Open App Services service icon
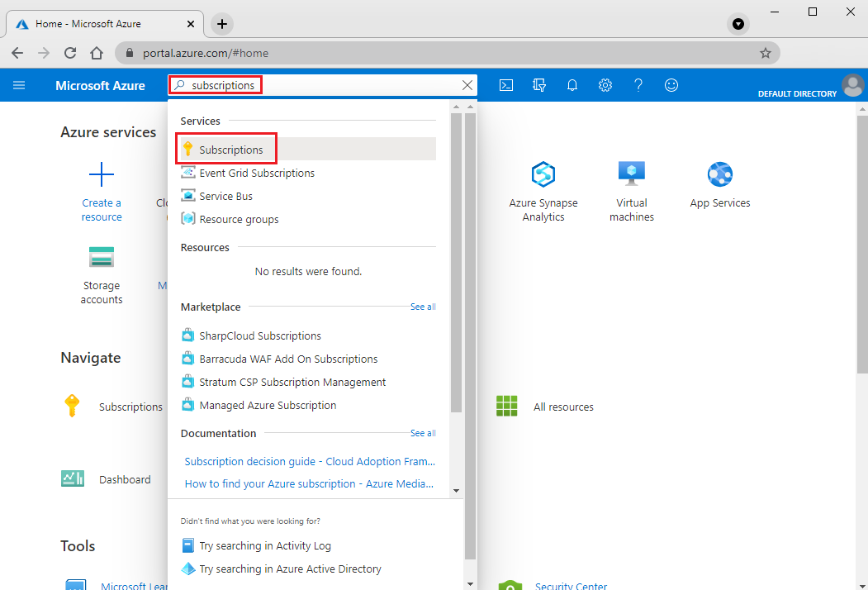The width and height of the screenshot is (868, 590). (x=719, y=174)
